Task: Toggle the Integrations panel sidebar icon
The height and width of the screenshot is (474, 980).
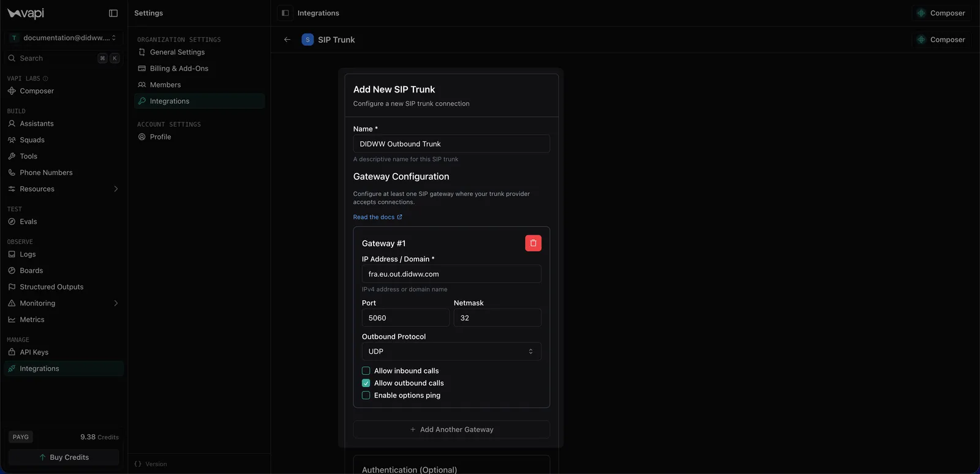Action: pyautogui.click(x=285, y=13)
